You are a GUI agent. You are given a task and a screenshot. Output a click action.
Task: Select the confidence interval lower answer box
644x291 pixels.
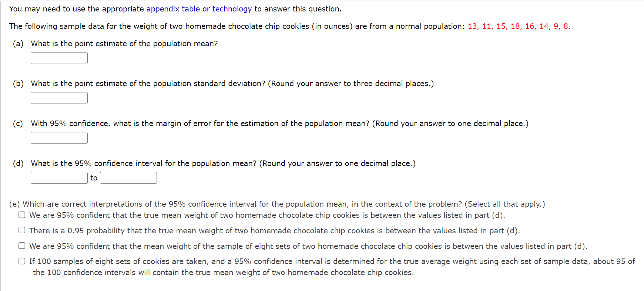tap(59, 177)
